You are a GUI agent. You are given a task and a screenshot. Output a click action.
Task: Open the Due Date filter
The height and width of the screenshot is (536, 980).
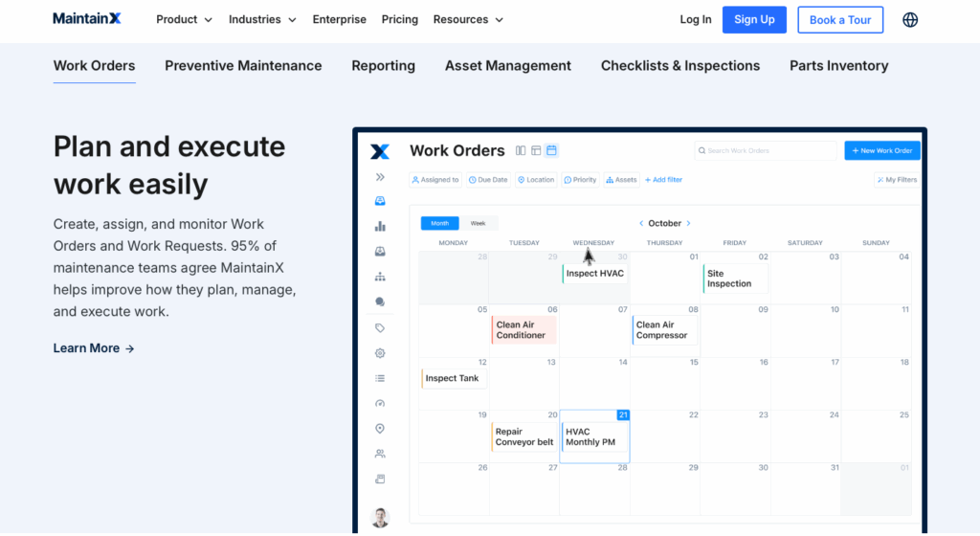[x=488, y=180]
